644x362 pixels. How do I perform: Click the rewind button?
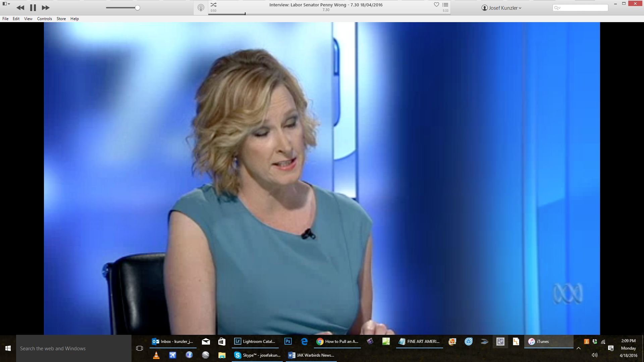pyautogui.click(x=20, y=8)
